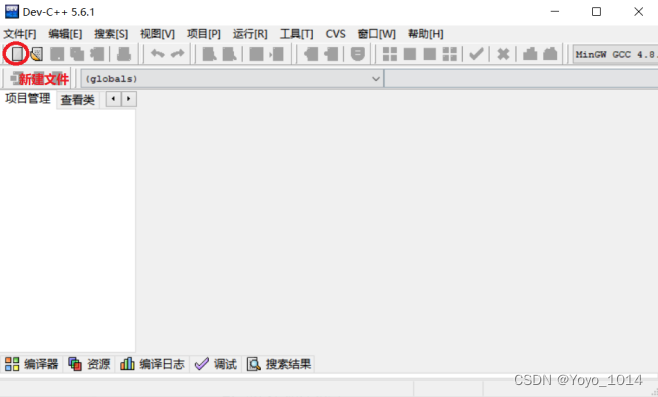Open the 编辑[E] menu
This screenshot has height=397, width=658.
pyautogui.click(x=65, y=34)
